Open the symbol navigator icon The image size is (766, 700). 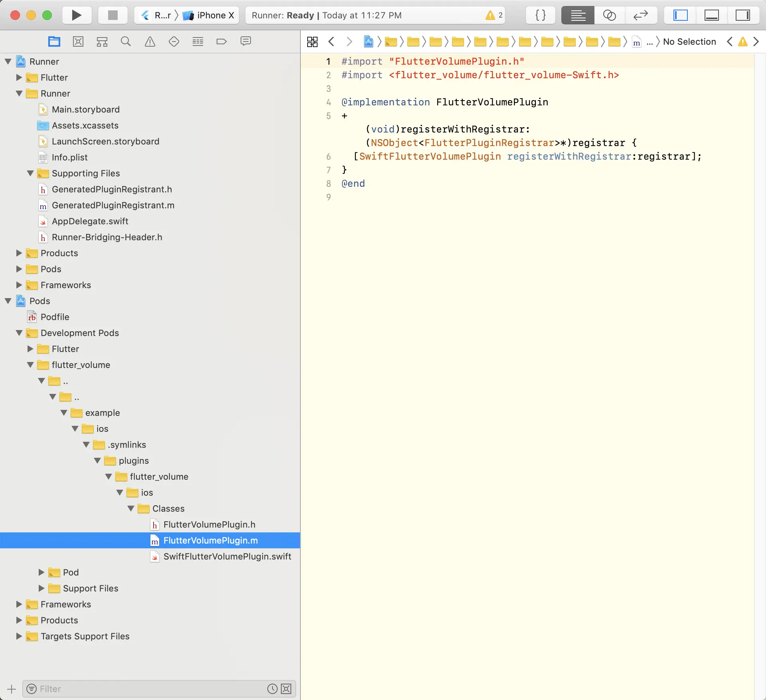pos(102,42)
